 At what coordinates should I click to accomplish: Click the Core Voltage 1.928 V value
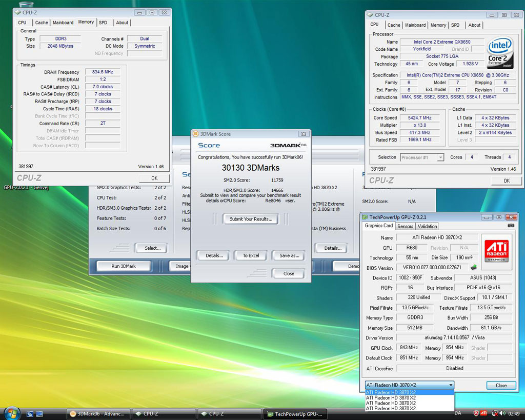pos(470,64)
